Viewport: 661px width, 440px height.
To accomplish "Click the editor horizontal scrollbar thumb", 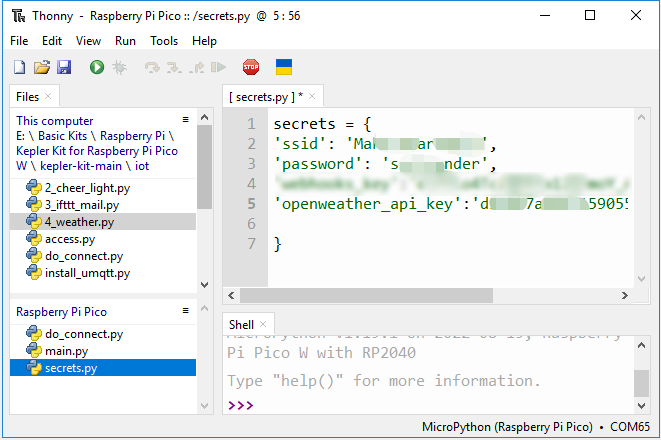I will click(366, 295).
